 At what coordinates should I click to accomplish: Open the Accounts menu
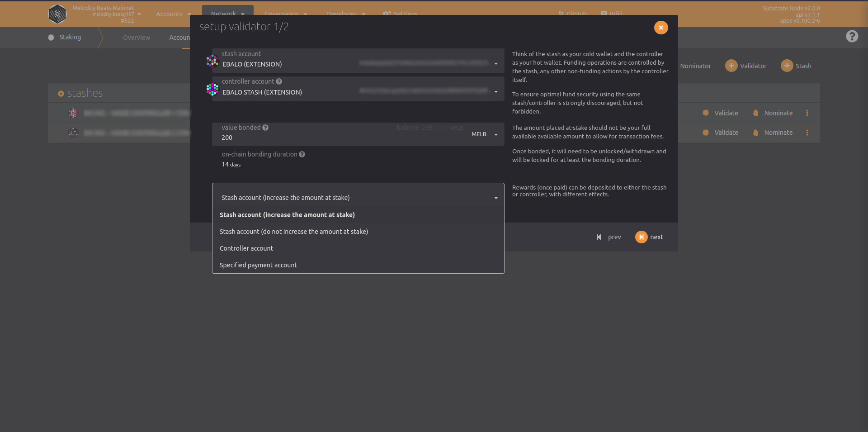(x=173, y=14)
